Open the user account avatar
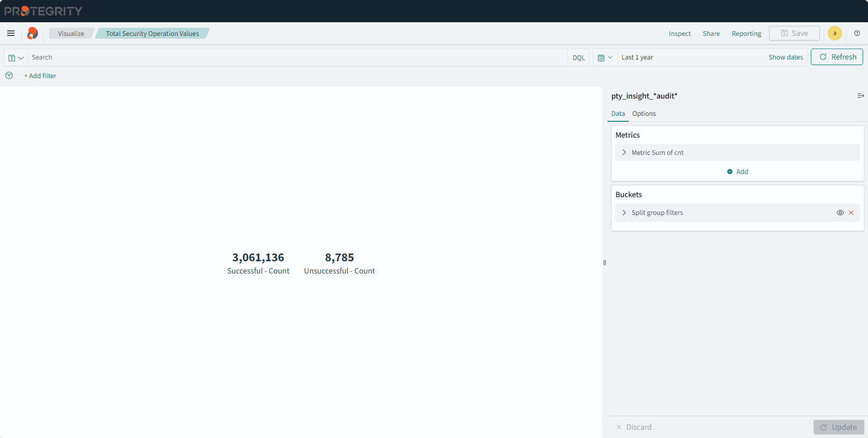Image resolution: width=868 pixels, height=438 pixels. [834, 33]
